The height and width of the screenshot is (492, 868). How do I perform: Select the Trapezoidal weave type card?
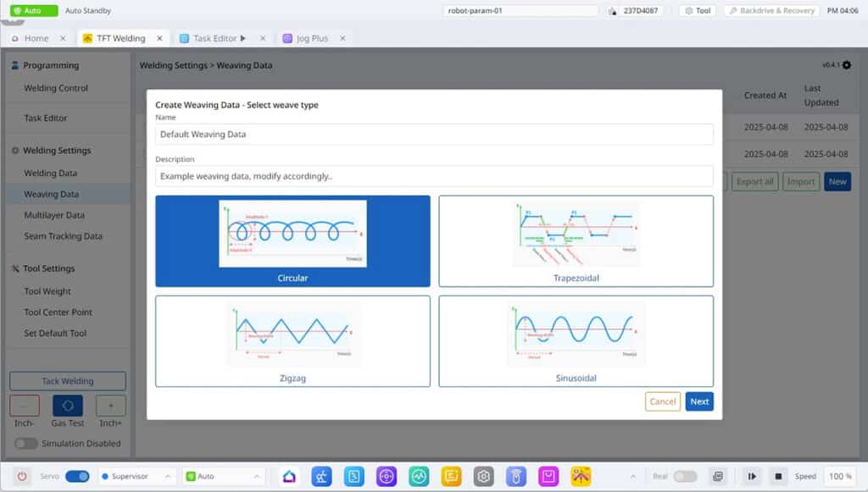(x=576, y=241)
